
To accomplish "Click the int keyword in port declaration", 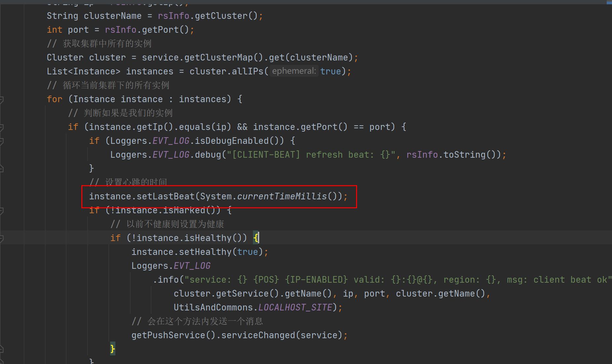I will [x=55, y=30].
